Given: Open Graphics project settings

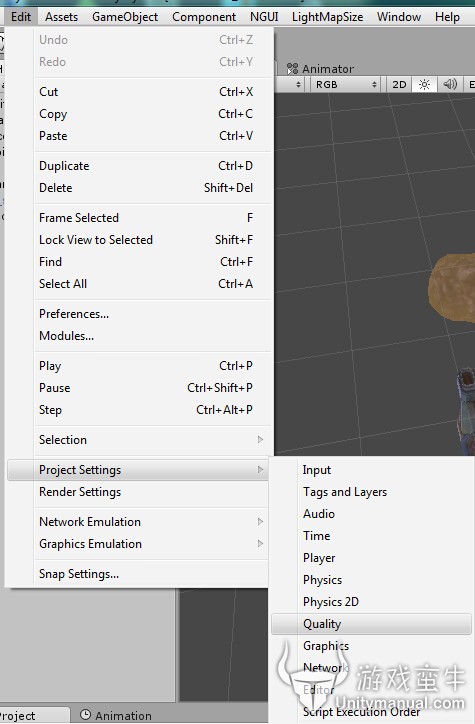Looking at the screenshot, I should click(372, 646).
